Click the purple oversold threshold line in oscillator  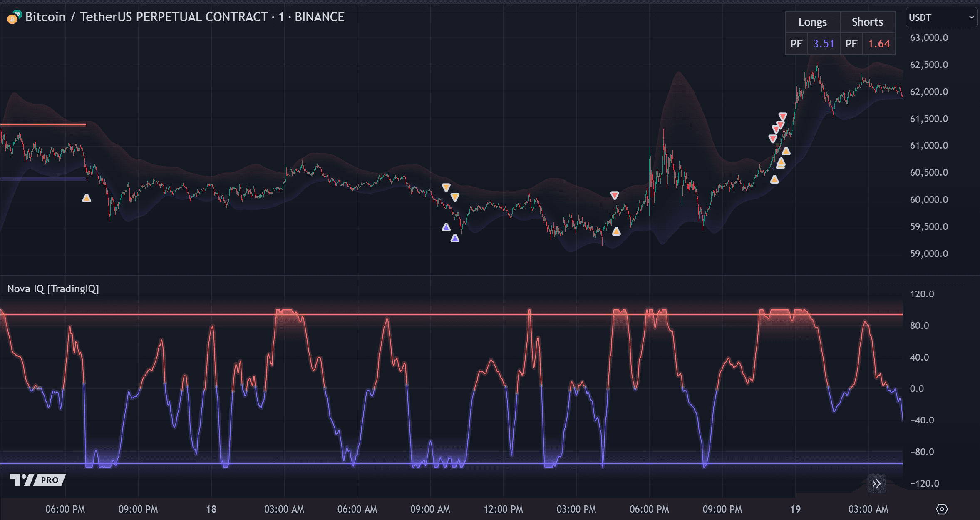click(451, 463)
